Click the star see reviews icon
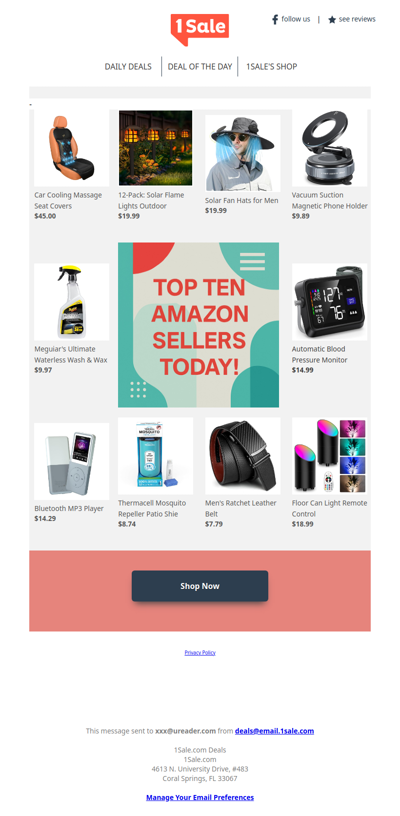 [332, 20]
